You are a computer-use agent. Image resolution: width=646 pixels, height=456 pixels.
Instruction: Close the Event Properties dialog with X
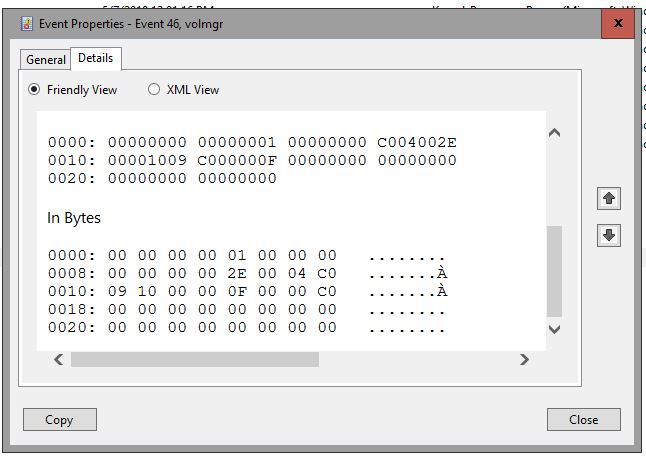pyautogui.click(x=618, y=23)
